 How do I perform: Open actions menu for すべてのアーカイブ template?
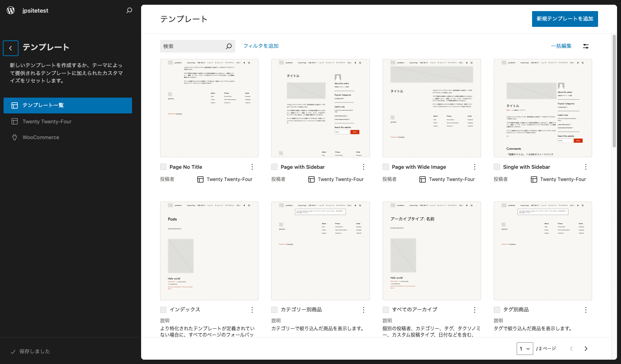(475, 310)
